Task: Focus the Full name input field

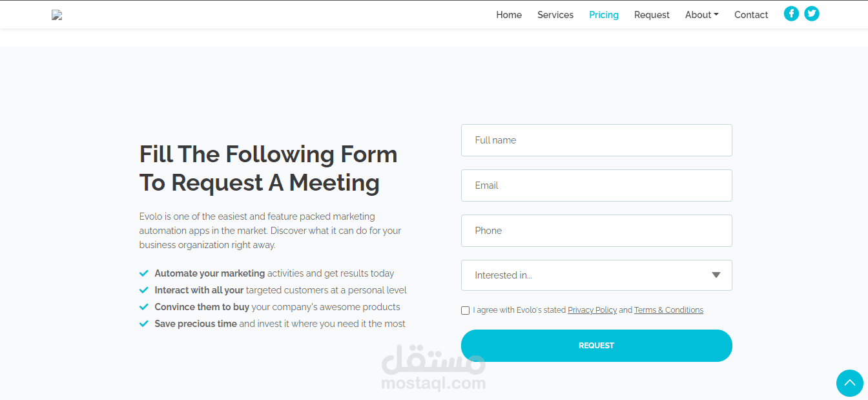Action: pyautogui.click(x=596, y=140)
